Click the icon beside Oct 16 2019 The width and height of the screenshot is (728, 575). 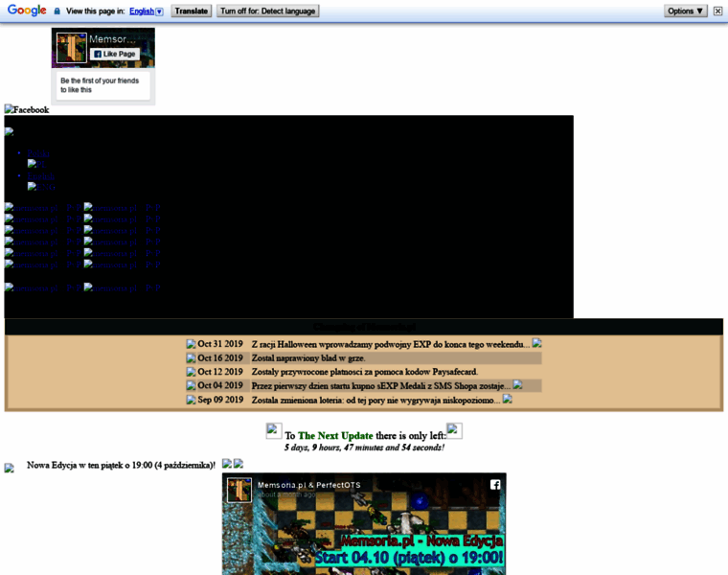pos(191,358)
